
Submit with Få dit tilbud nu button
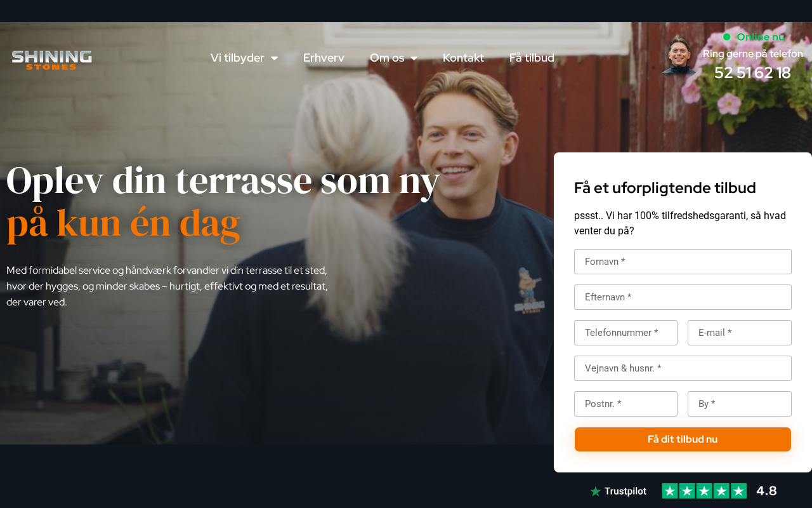(x=683, y=439)
